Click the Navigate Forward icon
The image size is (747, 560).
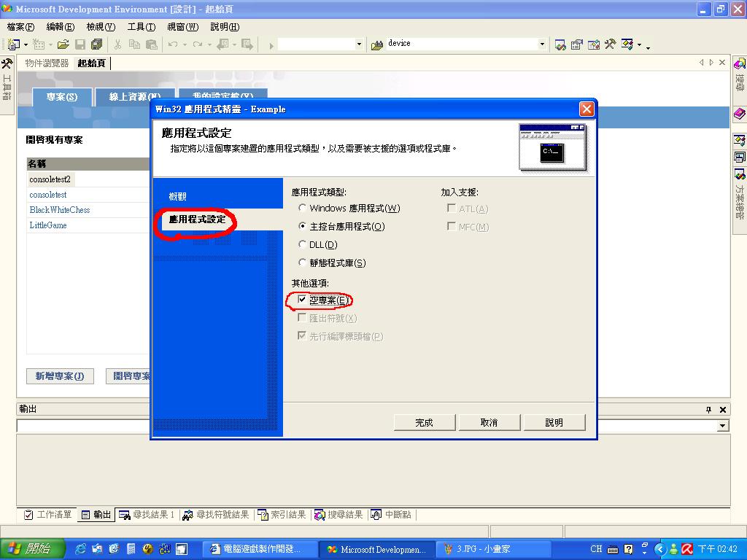point(247,44)
